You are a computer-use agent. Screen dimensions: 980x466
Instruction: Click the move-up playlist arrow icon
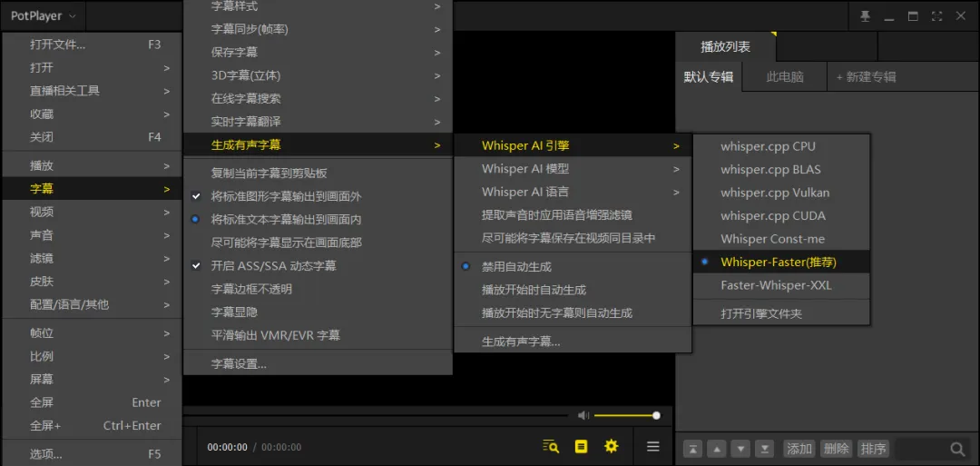tap(718, 449)
